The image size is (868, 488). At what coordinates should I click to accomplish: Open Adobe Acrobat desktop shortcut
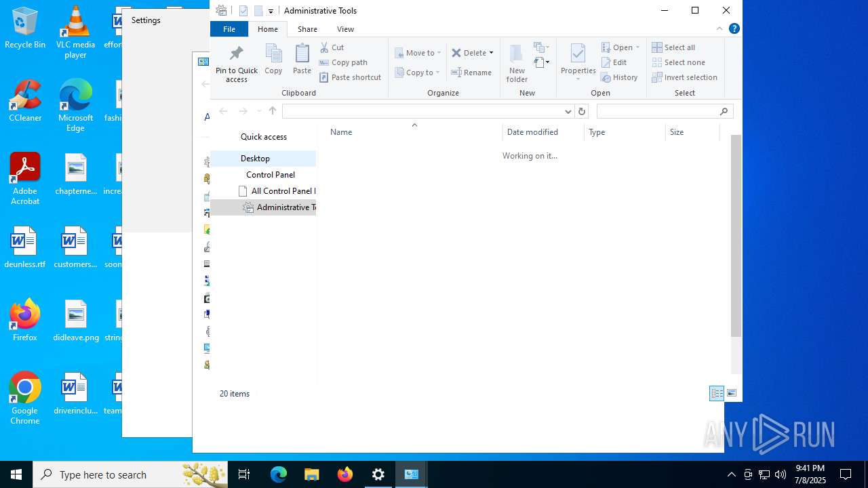pos(25,179)
